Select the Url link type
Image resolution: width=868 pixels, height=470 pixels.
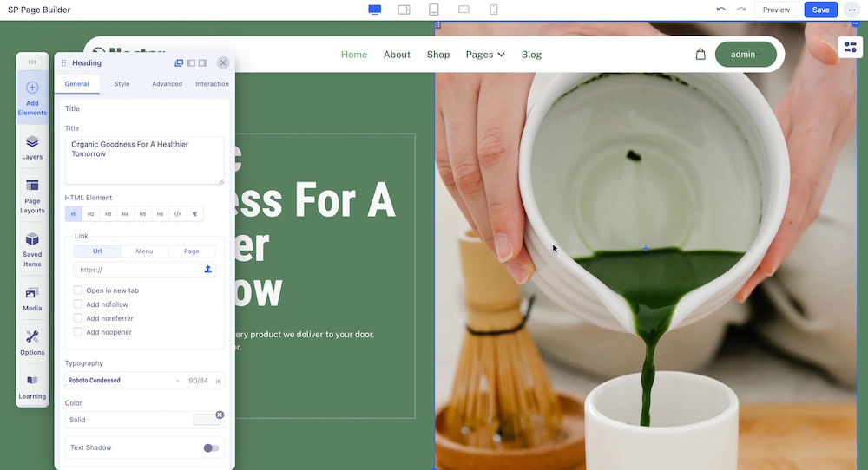point(97,251)
